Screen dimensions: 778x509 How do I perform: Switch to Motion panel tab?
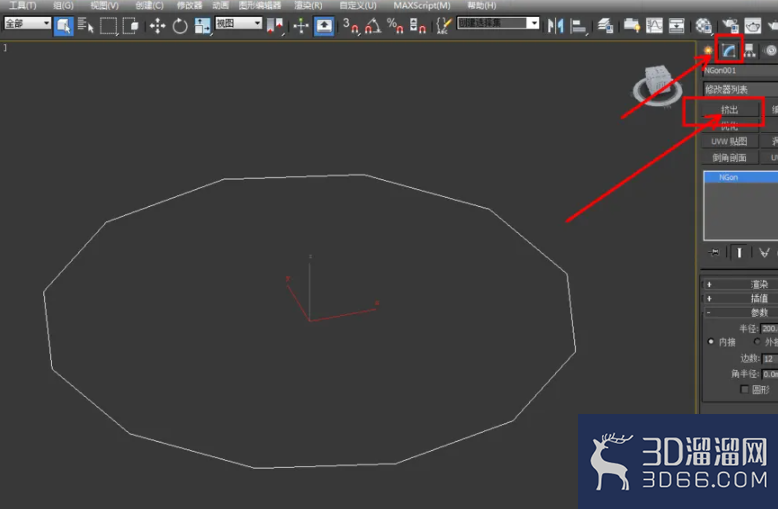click(771, 50)
